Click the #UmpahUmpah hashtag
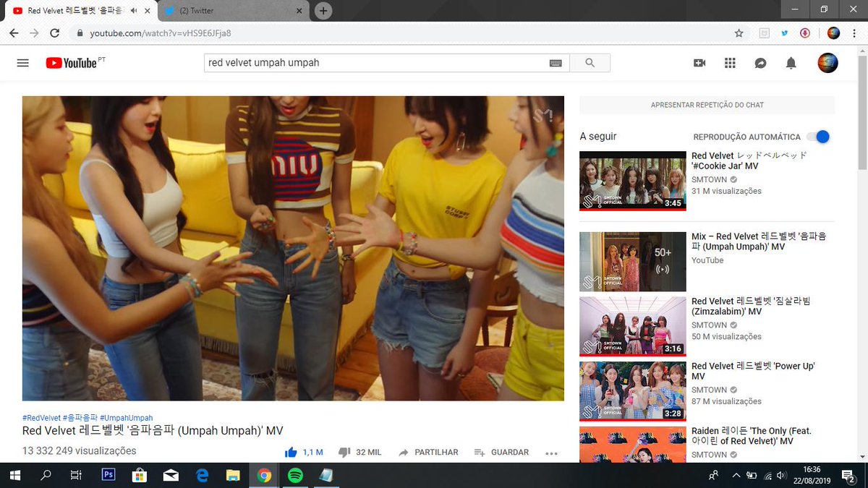Screen dimensions: 868x488 tap(126, 418)
